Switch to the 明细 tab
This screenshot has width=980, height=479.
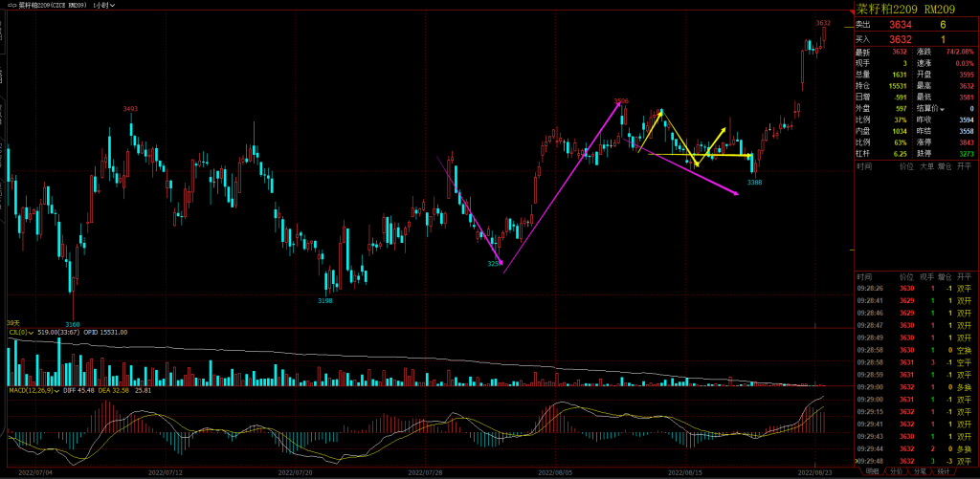(x=871, y=471)
